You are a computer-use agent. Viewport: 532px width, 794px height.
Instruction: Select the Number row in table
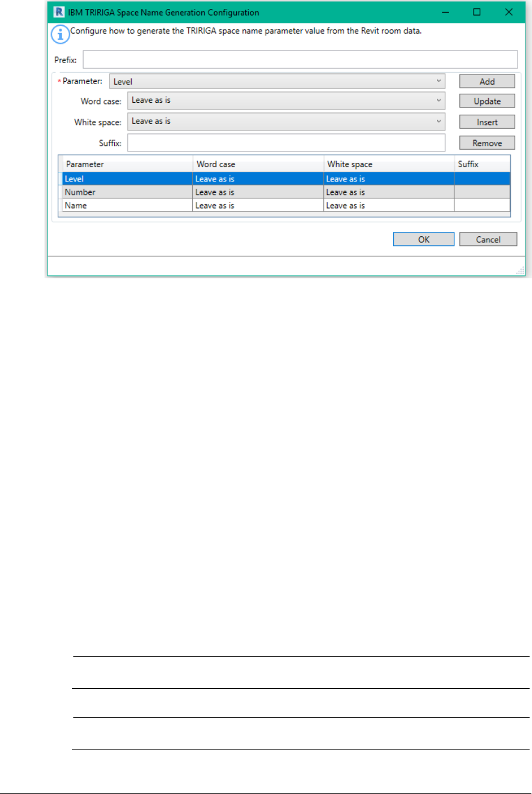286,192
